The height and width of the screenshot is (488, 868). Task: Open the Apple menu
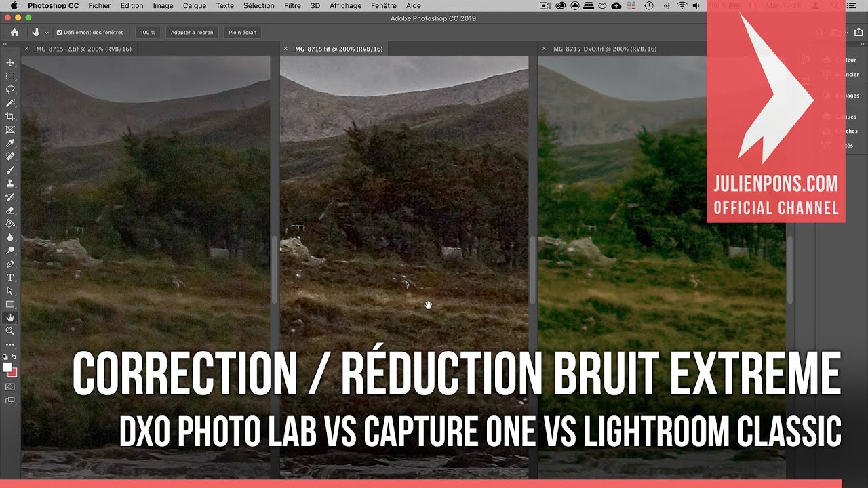point(15,5)
